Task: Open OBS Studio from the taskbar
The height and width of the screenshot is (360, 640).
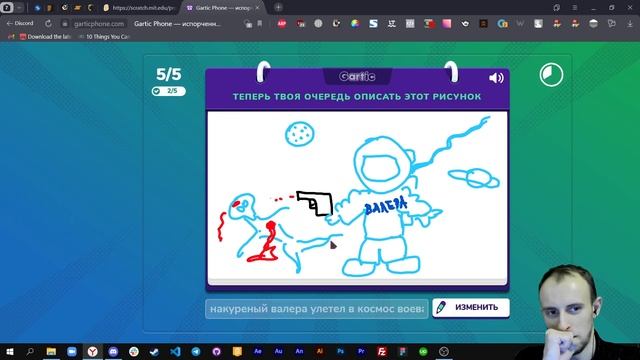Action: [x=444, y=351]
